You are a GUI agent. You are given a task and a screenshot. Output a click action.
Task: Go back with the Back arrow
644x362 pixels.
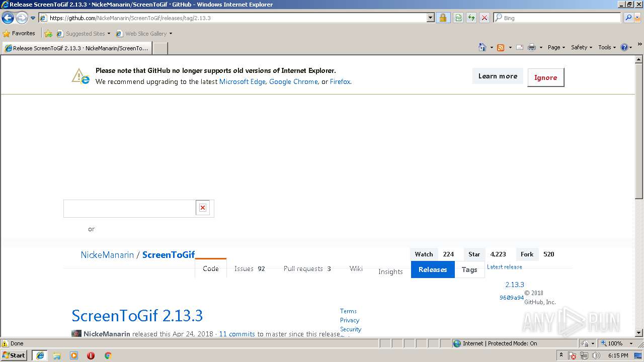pyautogui.click(x=8, y=18)
